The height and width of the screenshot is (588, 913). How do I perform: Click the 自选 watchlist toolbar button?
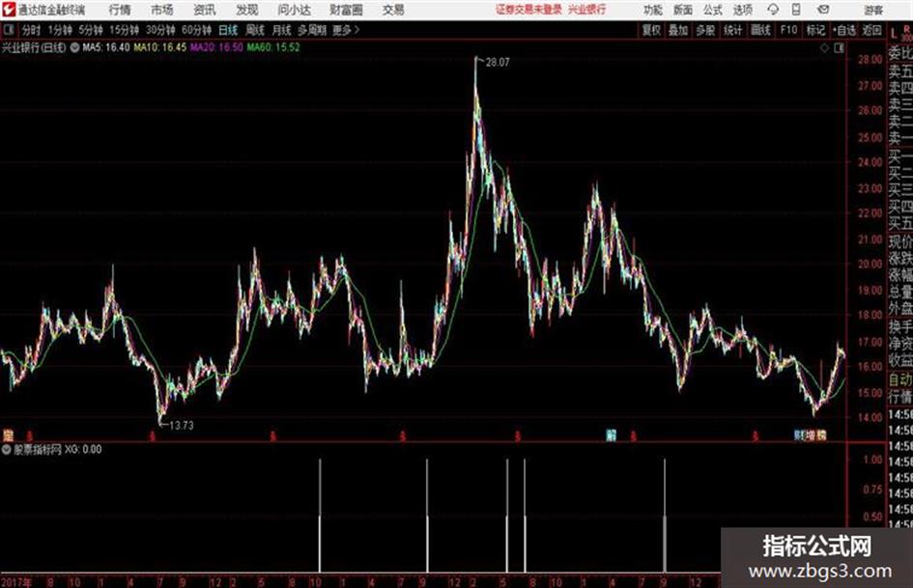click(x=843, y=30)
